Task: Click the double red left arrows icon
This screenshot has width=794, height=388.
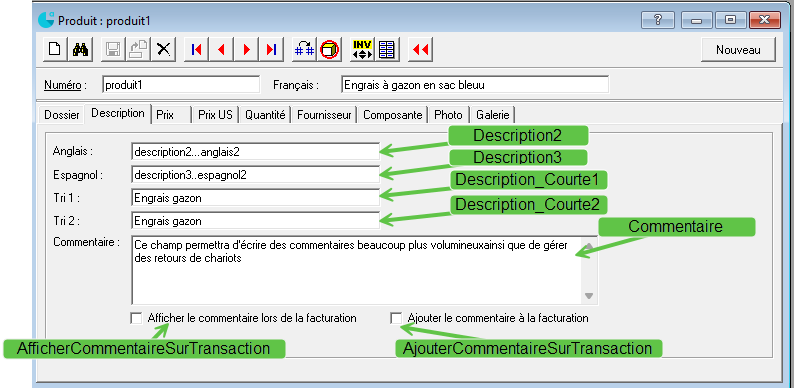Action: click(420, 49)
